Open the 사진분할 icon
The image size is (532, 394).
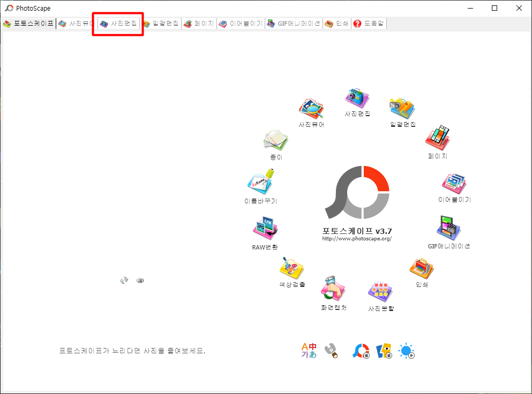[380, 292]
